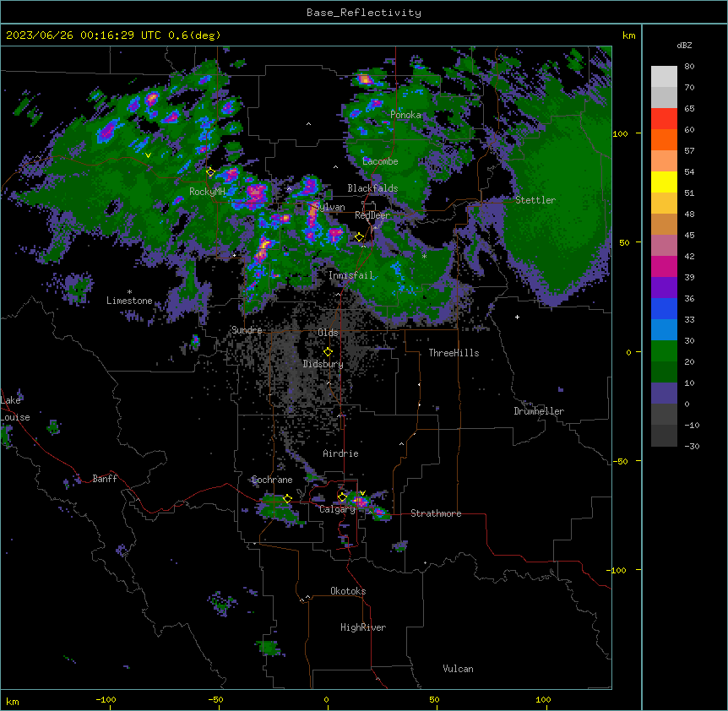Click the yellow 54 dBZ legend swatch

(x=664, y=182)
